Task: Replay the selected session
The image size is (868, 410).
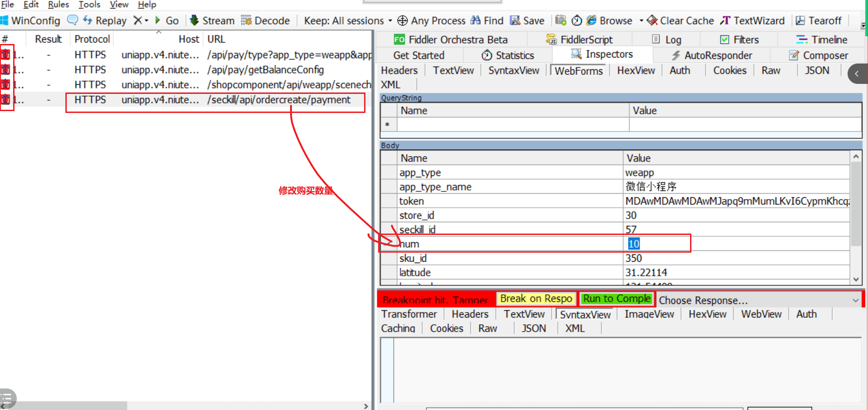Action: (x=105, y=21)
